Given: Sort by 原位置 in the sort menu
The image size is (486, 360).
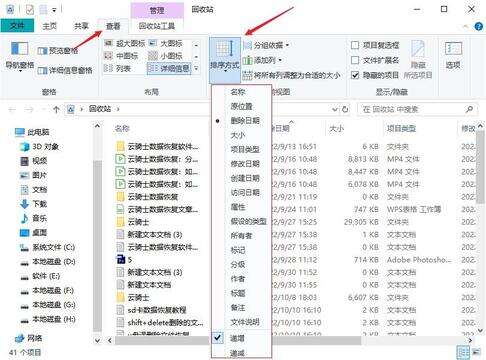Looking at the screenshot, I should [241, 106].
